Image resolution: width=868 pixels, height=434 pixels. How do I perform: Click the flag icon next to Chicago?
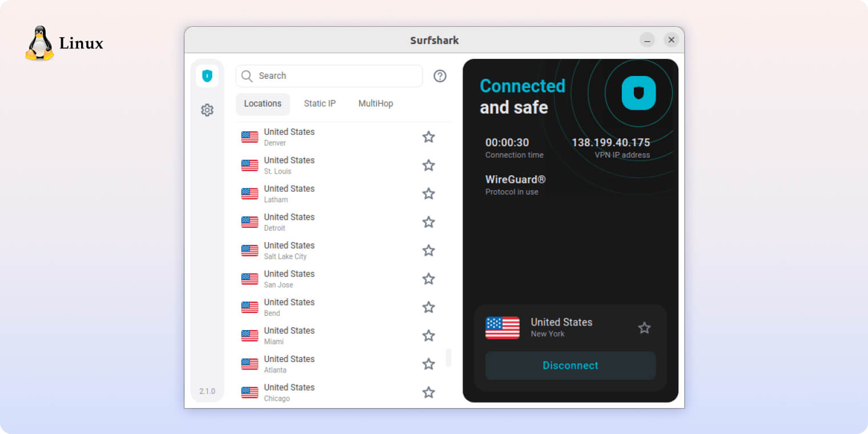[250, 392]
